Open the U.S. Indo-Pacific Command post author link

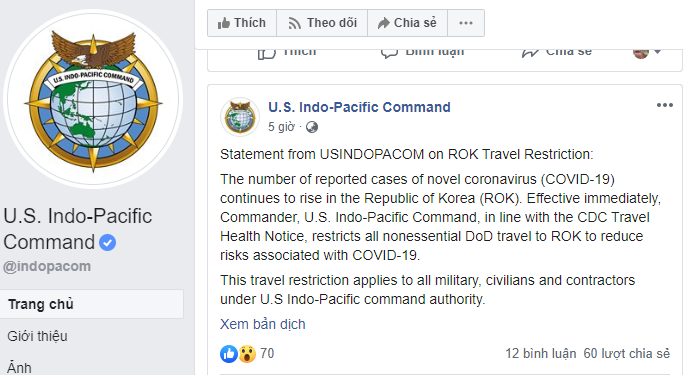359,107
